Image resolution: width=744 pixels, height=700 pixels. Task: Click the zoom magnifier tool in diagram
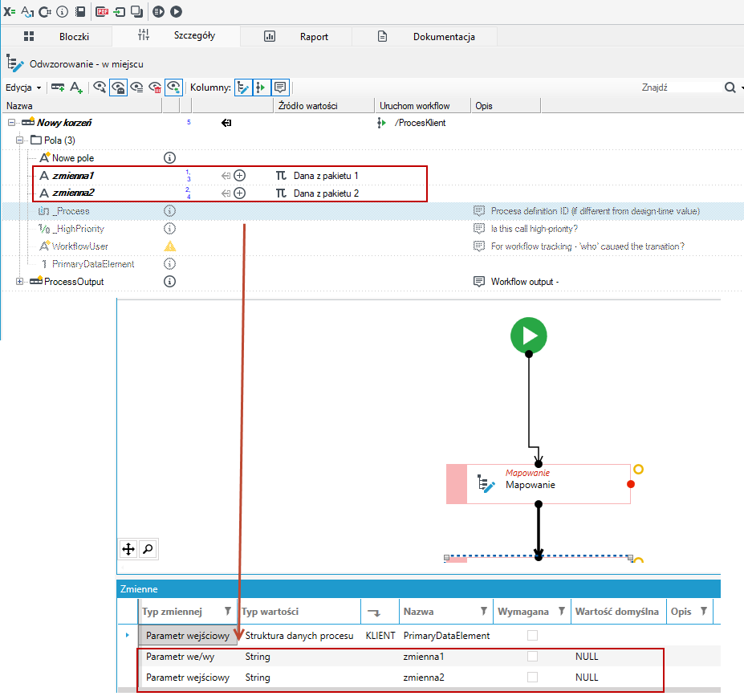(148, 549)
